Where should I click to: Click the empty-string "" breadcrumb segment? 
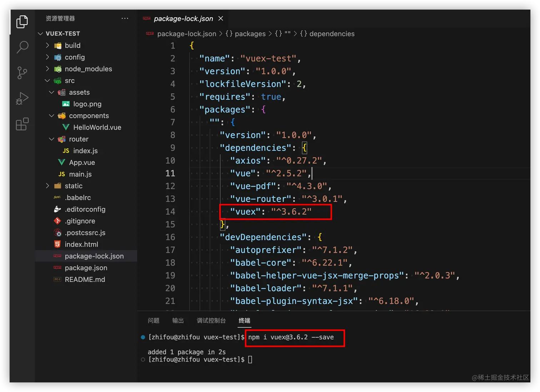click(x=287, y=34)
